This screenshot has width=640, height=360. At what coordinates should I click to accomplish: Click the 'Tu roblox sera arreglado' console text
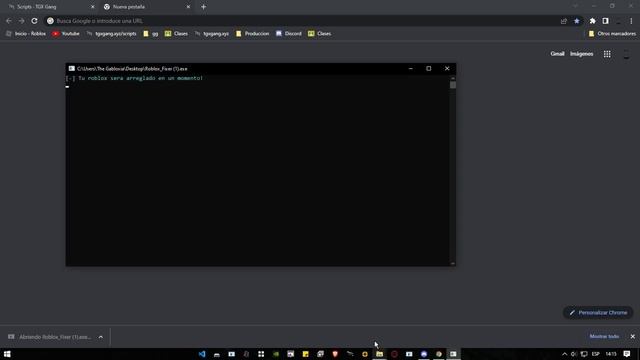[140, 78]
